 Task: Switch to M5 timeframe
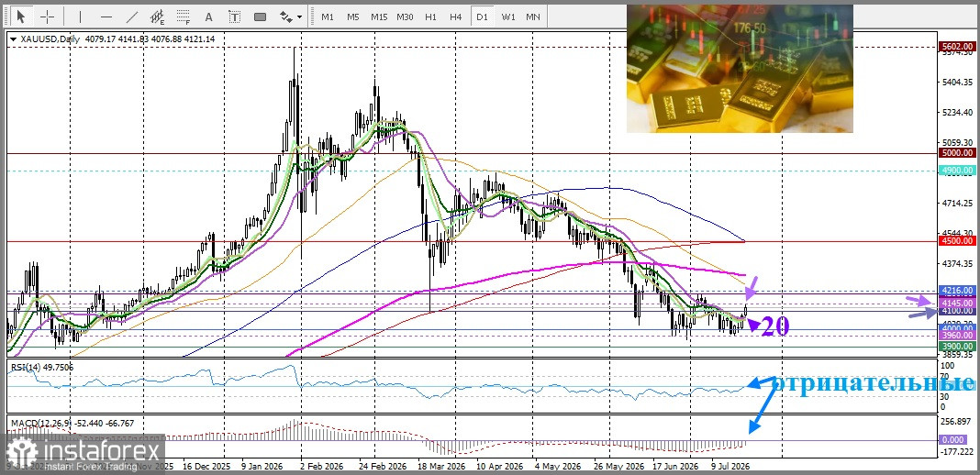pyautogui.click(x=353, y=17)
